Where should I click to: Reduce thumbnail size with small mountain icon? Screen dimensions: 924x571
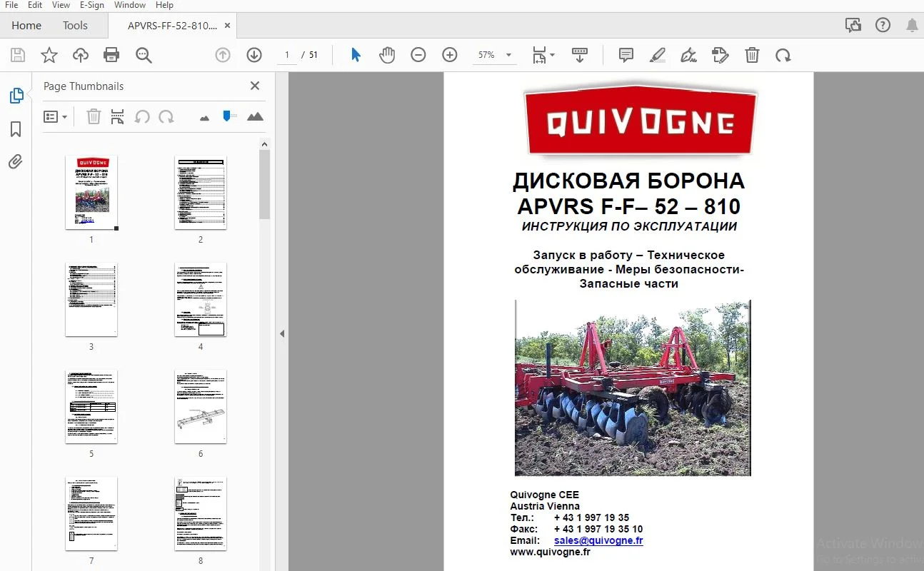coord(205,117)
